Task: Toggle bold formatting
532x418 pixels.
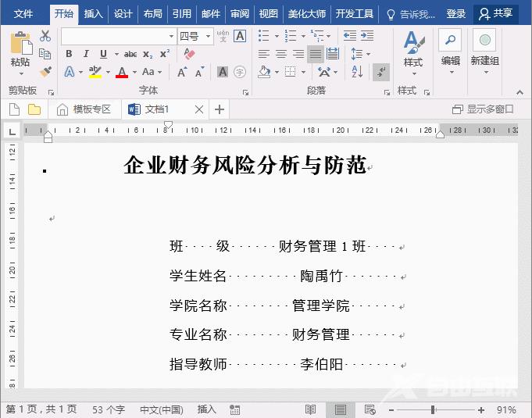Action: pyautogui.click(x=69, y=54)
